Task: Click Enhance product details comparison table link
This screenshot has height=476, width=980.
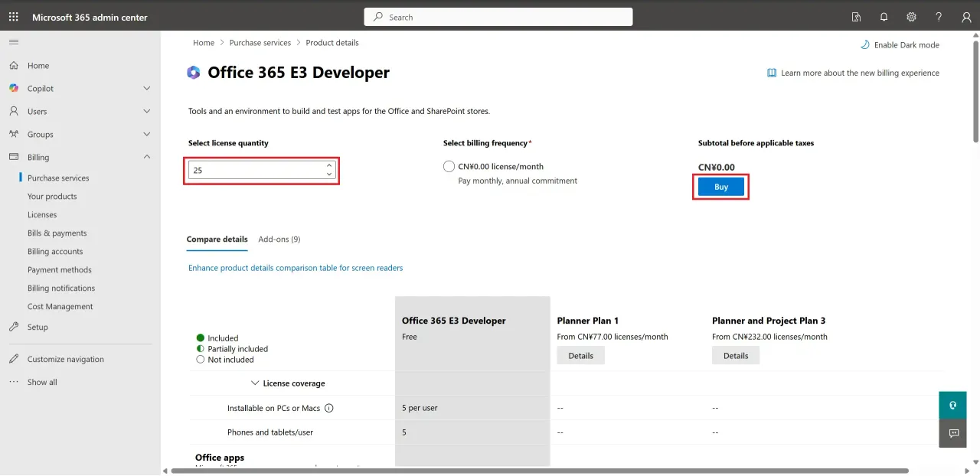Action: point(296,268)
